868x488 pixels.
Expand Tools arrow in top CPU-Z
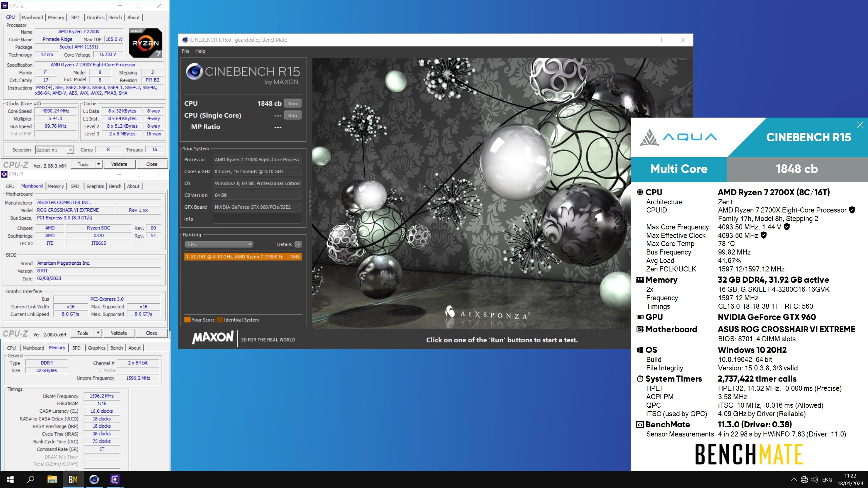pyautogui.click(x=98, y=164)
